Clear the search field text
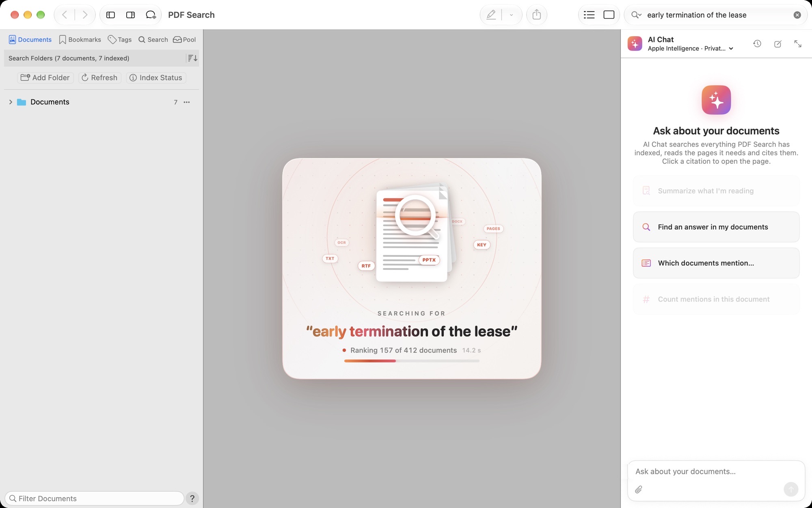 [x=797, y=15]
